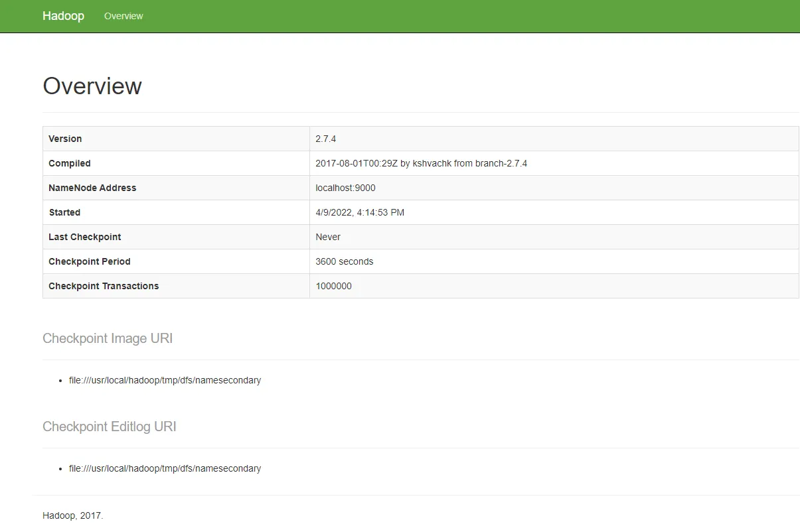
Task: Click the large Overview page heading
Action: tap(92, 86)
